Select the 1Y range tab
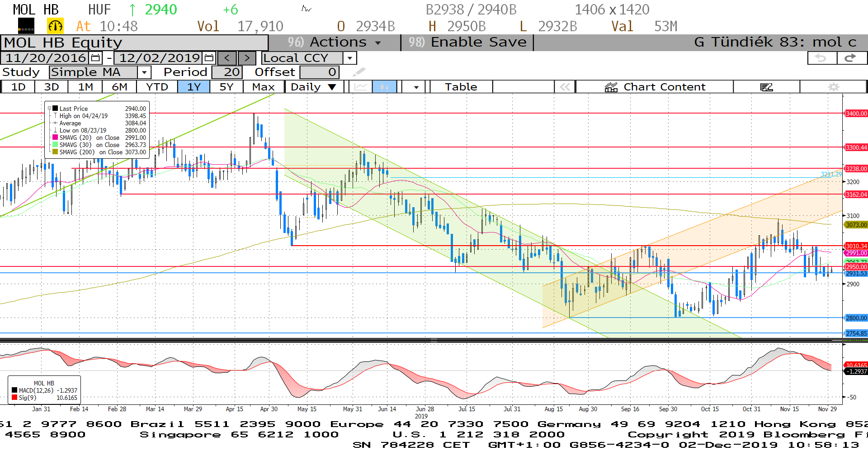868x470 pixels. [194, 87]
